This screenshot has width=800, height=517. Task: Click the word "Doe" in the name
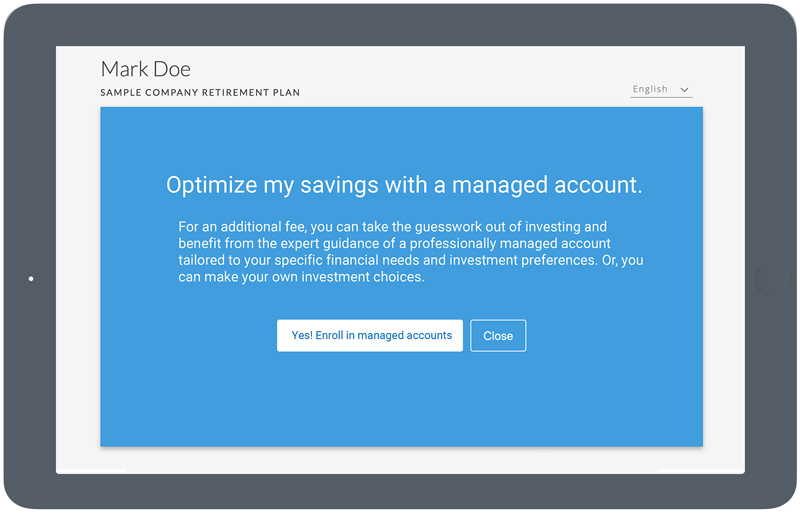tap(172, 69)
